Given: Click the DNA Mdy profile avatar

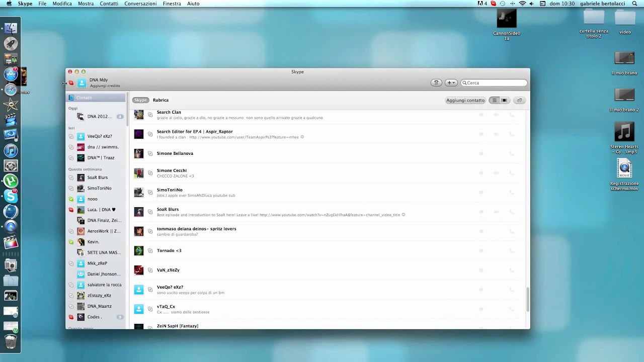Looking at the screenshot, I should (x=82, y=83).
